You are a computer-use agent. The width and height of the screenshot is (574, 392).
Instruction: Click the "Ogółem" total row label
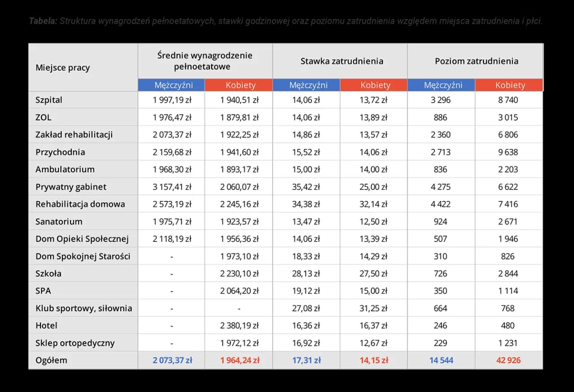point(51,360)
